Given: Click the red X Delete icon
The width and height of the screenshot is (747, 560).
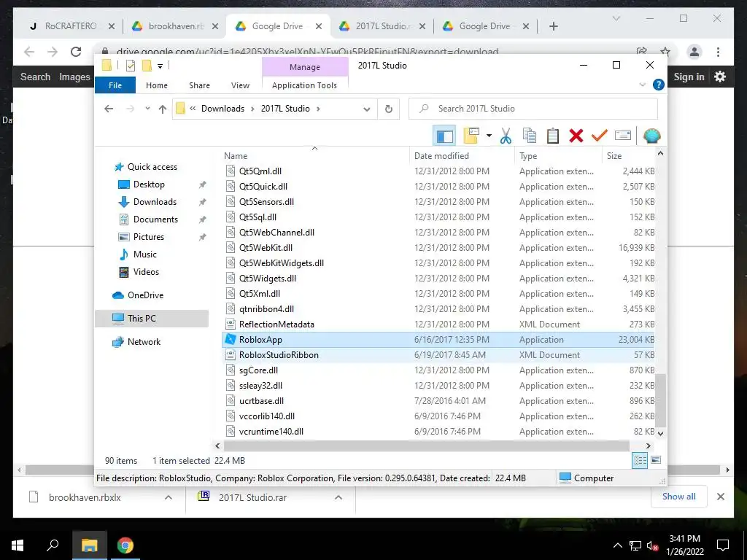Looking at the screenshot, I should pos(576,136).
